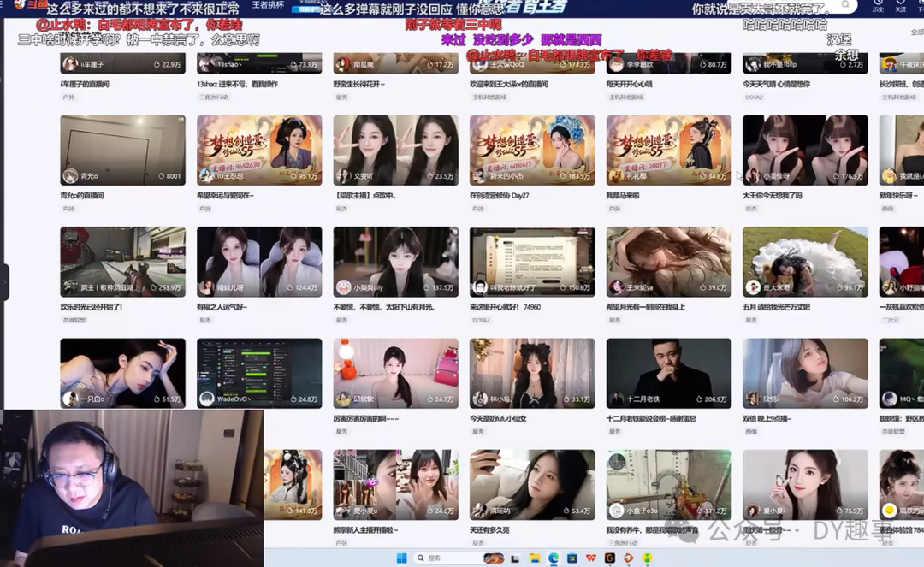Open the 林小鸟 stream thumbnail
Screen dimensions: 924x567
(532, 373)
